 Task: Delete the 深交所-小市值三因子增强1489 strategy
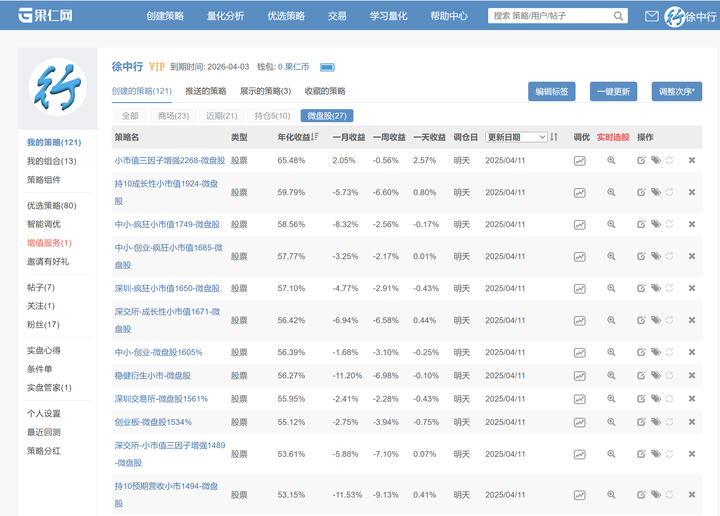click(692, 454)
